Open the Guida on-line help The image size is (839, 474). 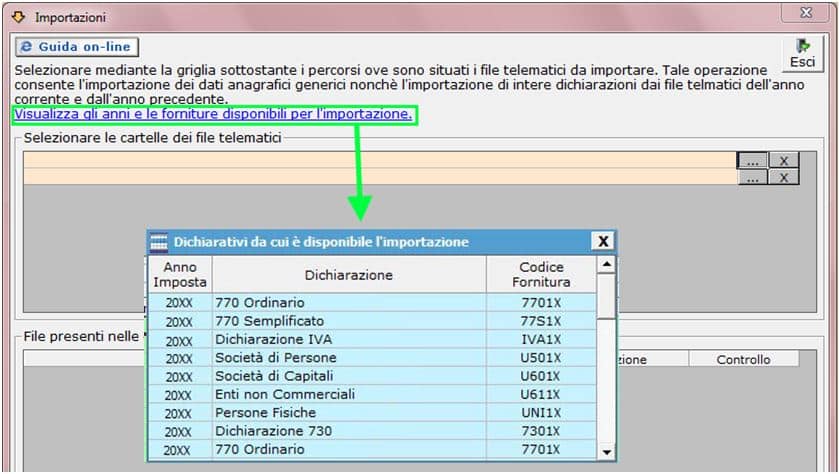tap(76, 47)
